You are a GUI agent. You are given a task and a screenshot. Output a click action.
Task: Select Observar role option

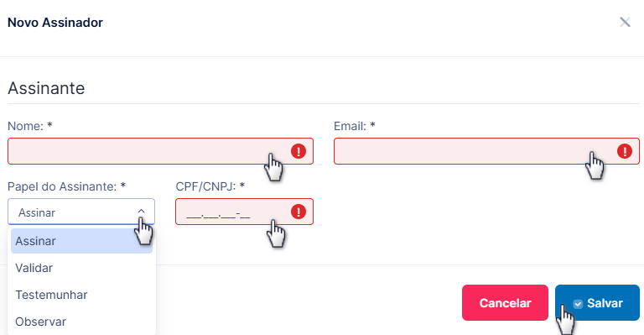pyautogui.click(x=81, y=322)
